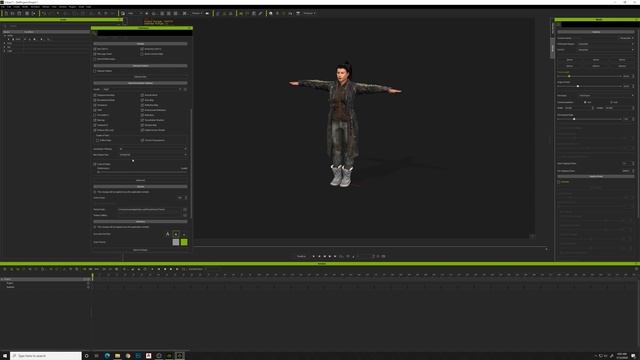Click the New Project icon in main toolbar
Image resolution: width=640 pixels, height=360 pixels.
click(6, 13)
